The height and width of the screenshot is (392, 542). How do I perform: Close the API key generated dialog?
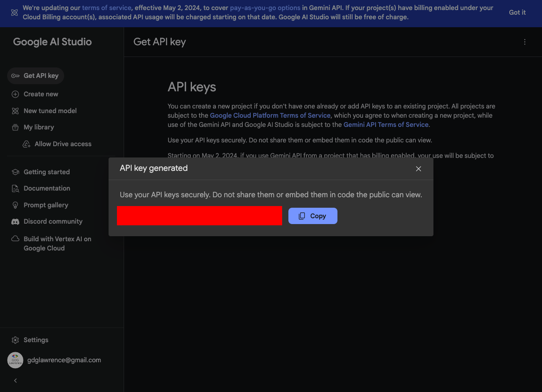tap(418, 169)
